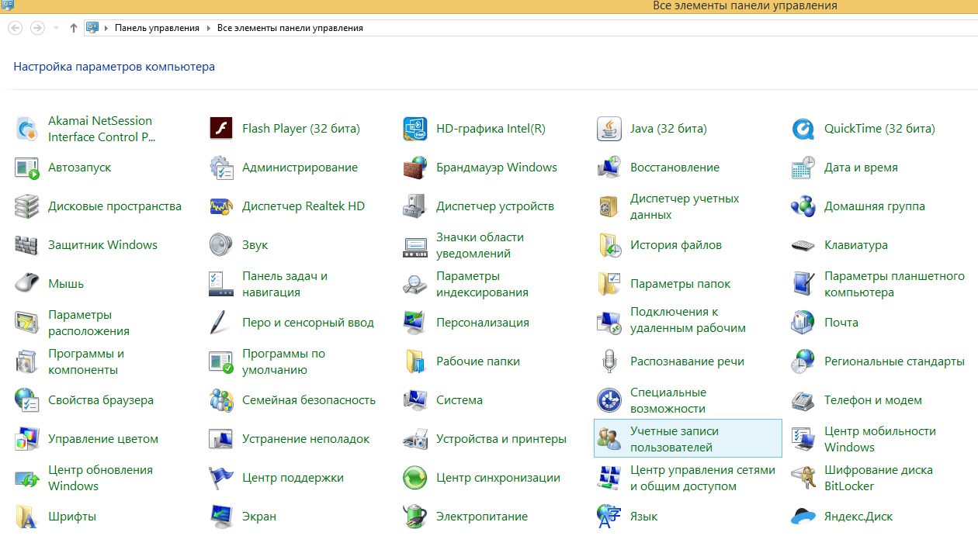
Task: Open the Система link
Action: coord(460,400)
